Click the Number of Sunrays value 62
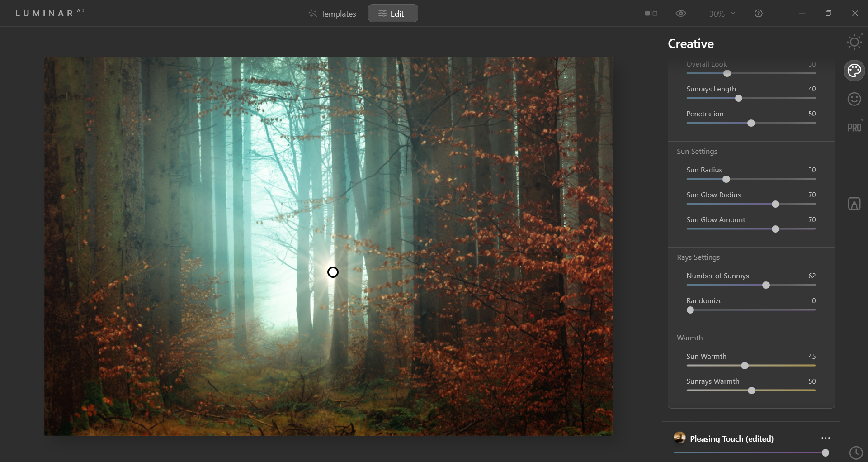This screenshot has height=462, width=868. (812, 276)
